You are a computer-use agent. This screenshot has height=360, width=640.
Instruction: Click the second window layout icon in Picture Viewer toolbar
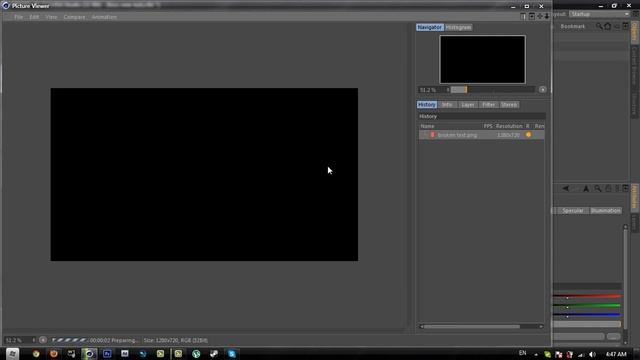click(x=532, y=16)
